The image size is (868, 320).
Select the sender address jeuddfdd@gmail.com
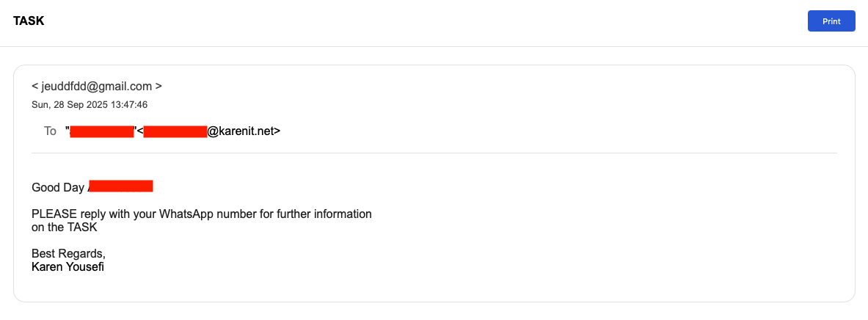96,86
